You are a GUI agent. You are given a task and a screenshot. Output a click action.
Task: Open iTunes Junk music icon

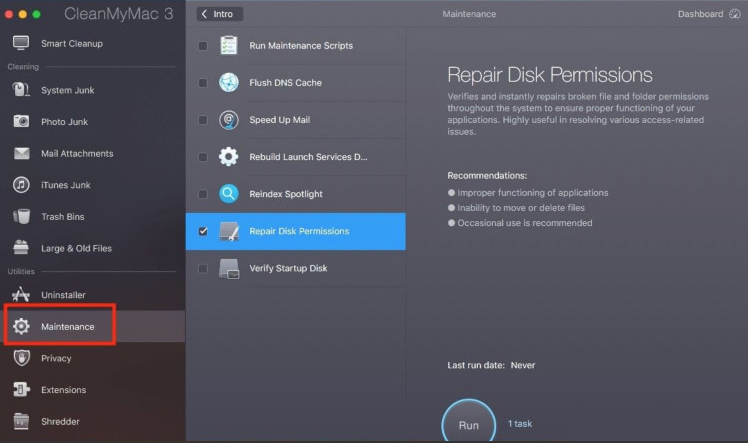[21, 185]
